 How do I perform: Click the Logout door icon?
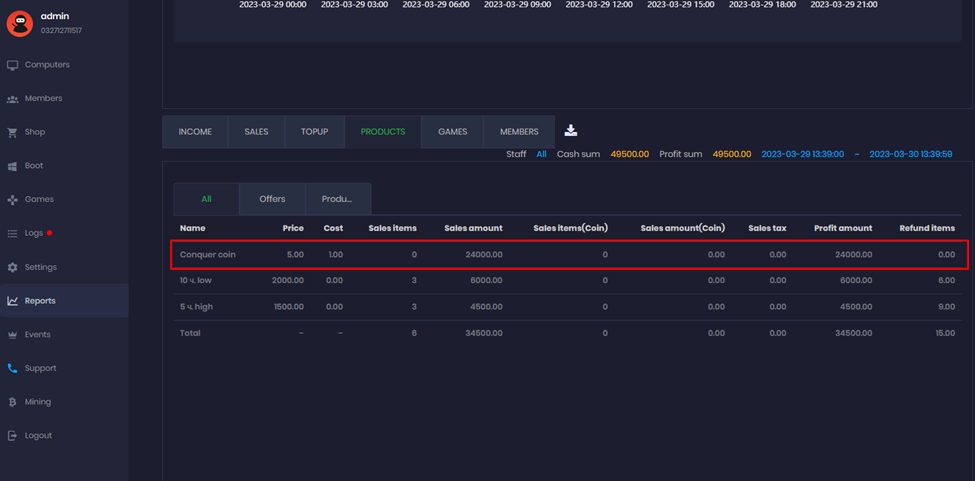pos(13,436)
